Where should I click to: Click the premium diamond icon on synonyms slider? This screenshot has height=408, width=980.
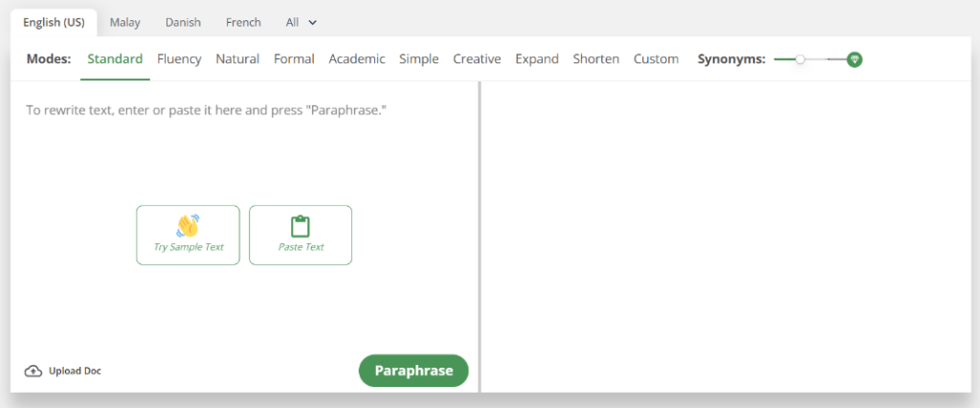855,59
